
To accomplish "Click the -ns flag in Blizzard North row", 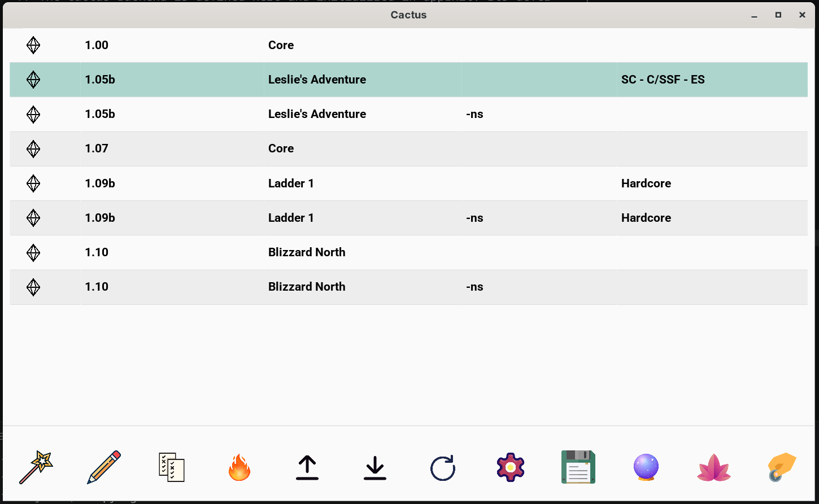I will 474,287.
